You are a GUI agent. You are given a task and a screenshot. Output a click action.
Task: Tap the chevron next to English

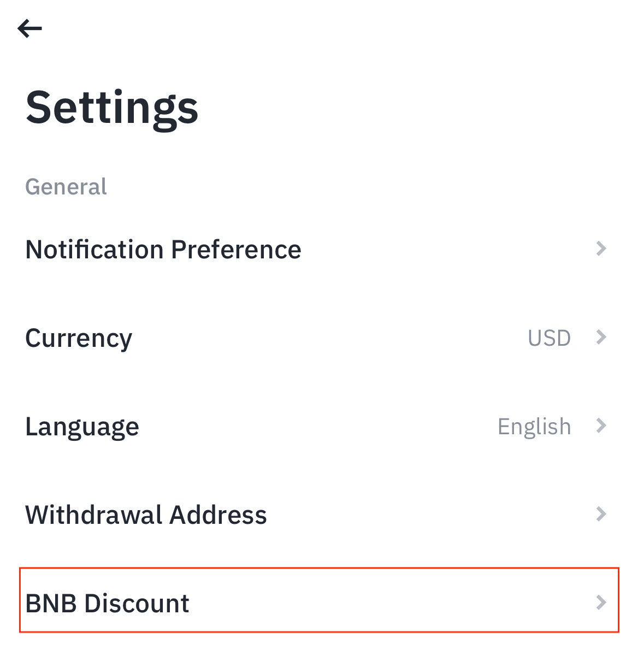(x=601, y=426)
